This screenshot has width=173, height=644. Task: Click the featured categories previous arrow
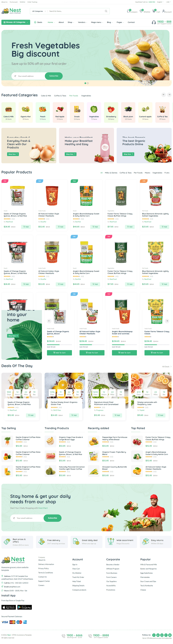pos(164,94)
